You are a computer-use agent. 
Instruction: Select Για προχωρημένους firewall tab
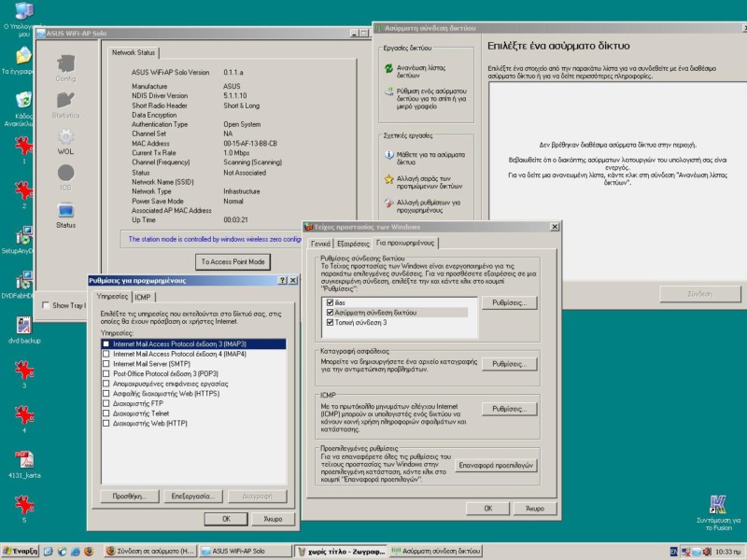click(x=405, y=243)
